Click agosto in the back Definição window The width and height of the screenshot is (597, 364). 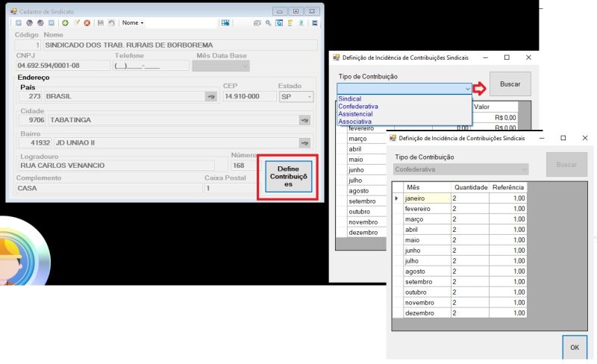[x=366, y=191]
